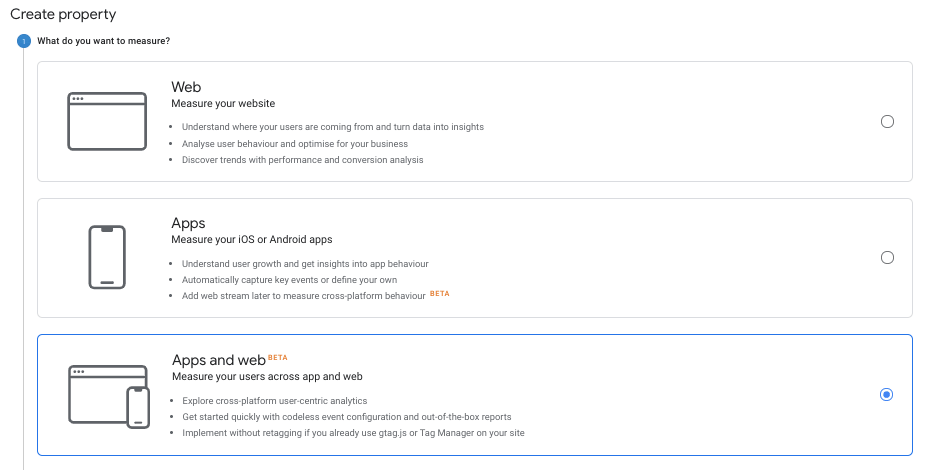Click 'Measure your iOS or Android apps' text
925x470 pixels.
point(252,239)
